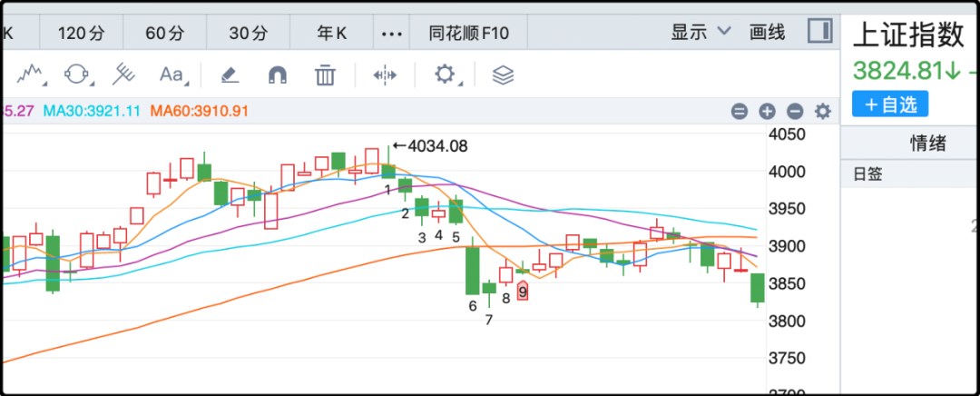Select the circle shape drawing tool

click(77, 74)
